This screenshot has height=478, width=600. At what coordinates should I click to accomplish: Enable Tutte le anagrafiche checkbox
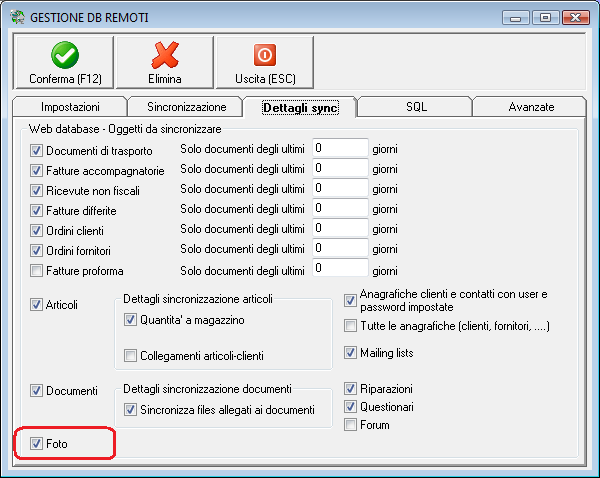click(350, 326)
